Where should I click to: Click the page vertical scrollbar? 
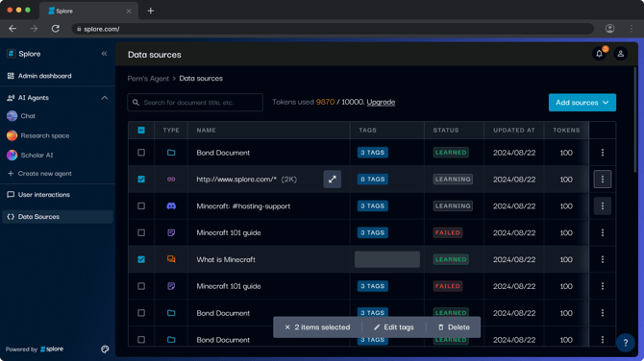tap(635, 119)
